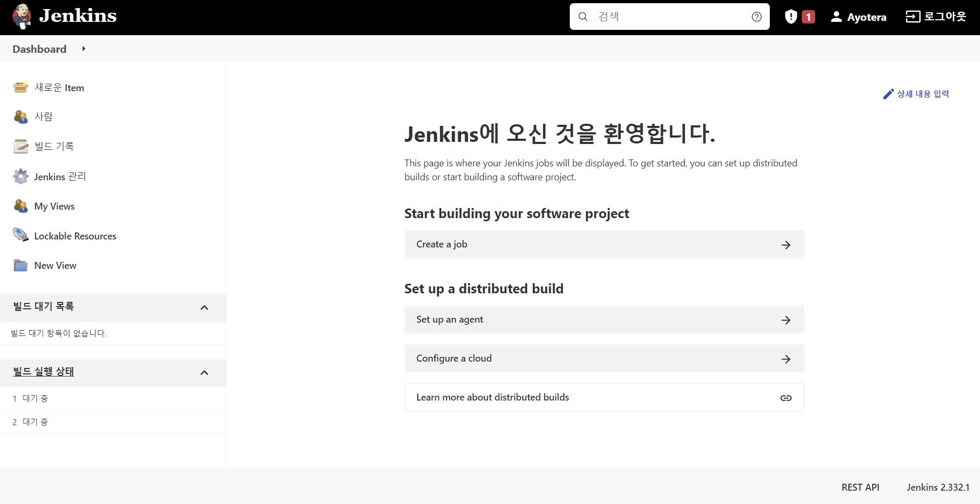Click the Start building your software project heading
The height and width of the screenshot is (504, 980).
pos(516,213)
